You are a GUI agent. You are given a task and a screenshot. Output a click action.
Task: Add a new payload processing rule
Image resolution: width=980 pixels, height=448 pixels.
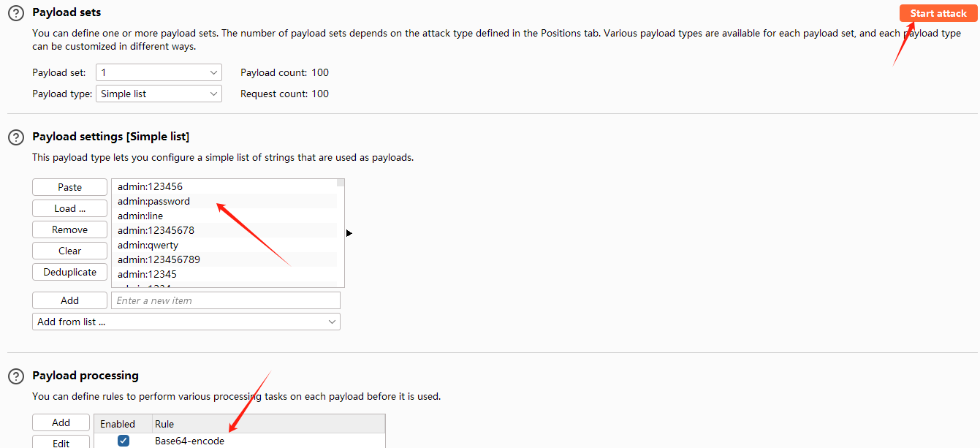tap(61, 422)
